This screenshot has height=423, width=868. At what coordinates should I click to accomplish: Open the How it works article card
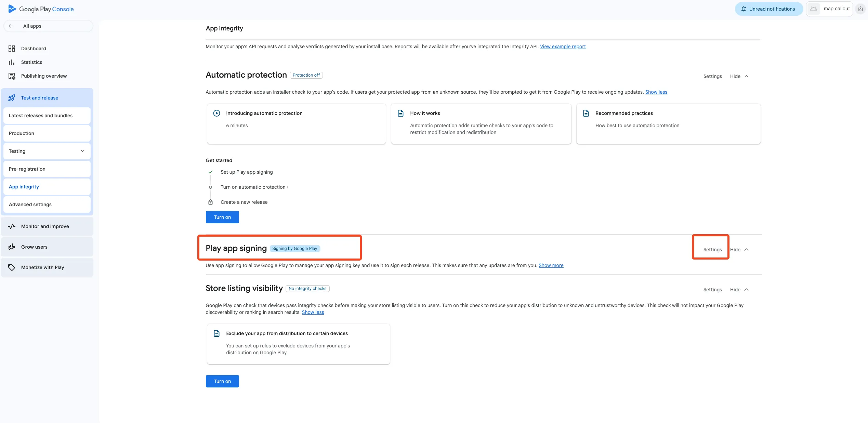tap(481, 123)
